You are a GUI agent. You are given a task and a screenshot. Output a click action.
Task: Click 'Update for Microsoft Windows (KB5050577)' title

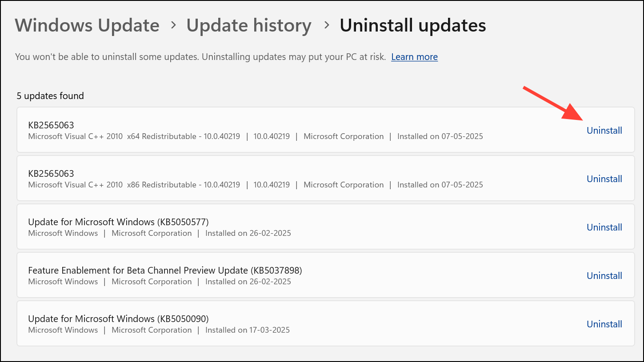[x=118, y=222]
